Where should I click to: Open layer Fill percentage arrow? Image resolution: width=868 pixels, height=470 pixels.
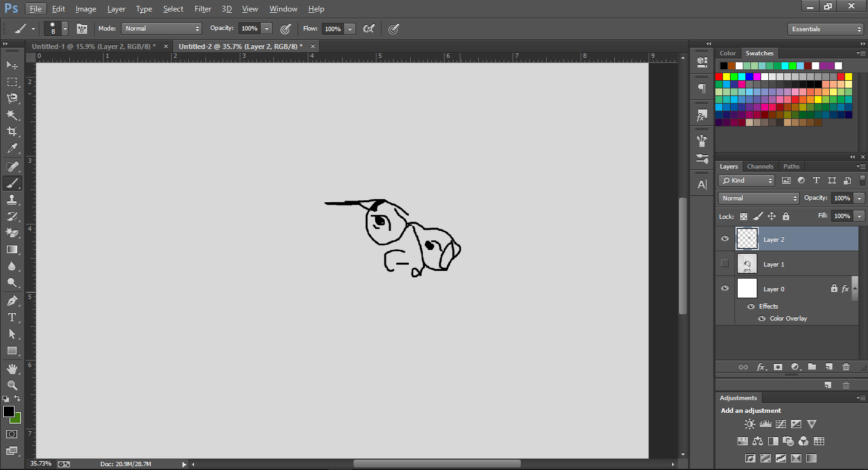(x=860, y=216)
